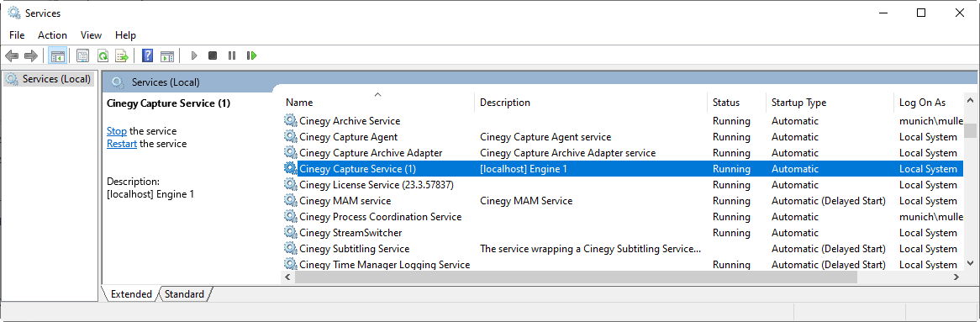Screen dimensions: 980x322
Task: Select Cinegy Process Coordination Service name
Action: 380,217
